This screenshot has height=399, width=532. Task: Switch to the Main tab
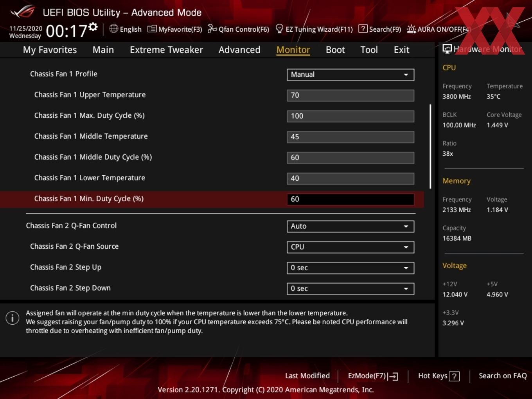coord(103,50)
